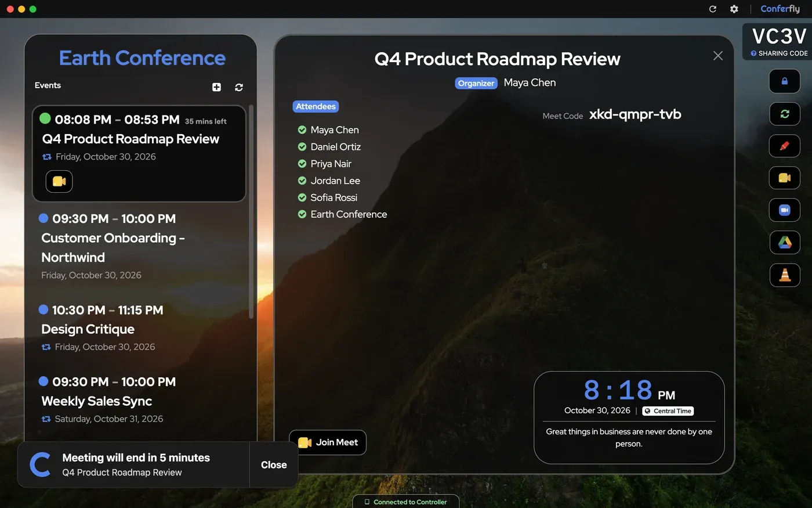Image resolution: width=812 pixels, height=508 pixels.
Task: Click the Connected to Controller status
Action: 406,502
